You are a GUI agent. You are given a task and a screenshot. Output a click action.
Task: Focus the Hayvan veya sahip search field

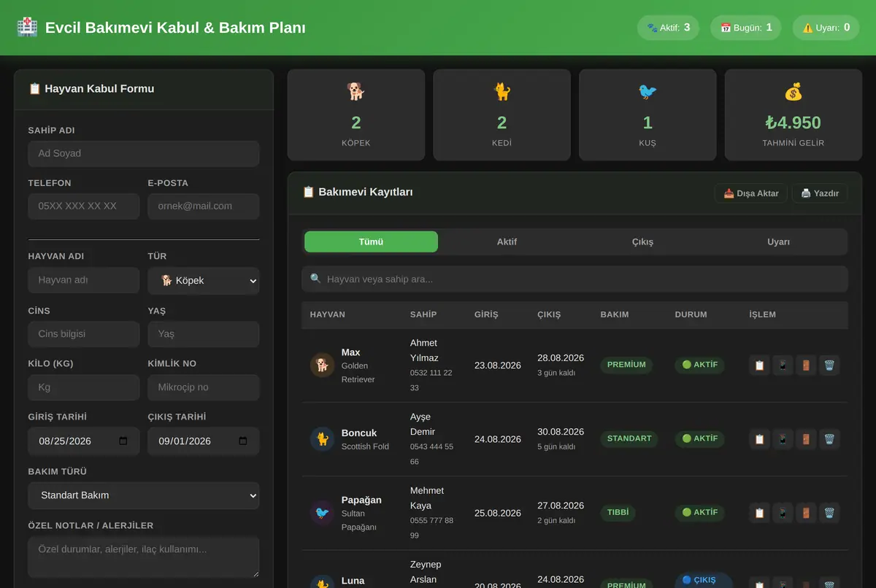575,279
